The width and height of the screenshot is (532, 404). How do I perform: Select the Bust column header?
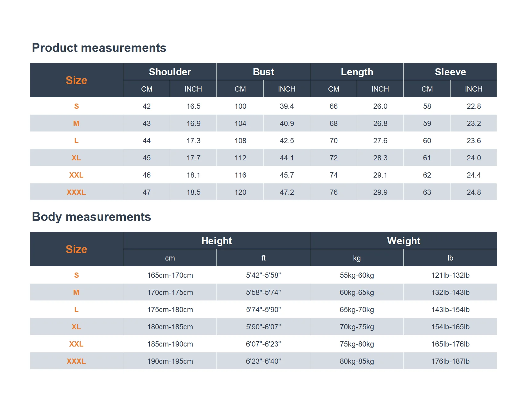click(x=263, y=72)
